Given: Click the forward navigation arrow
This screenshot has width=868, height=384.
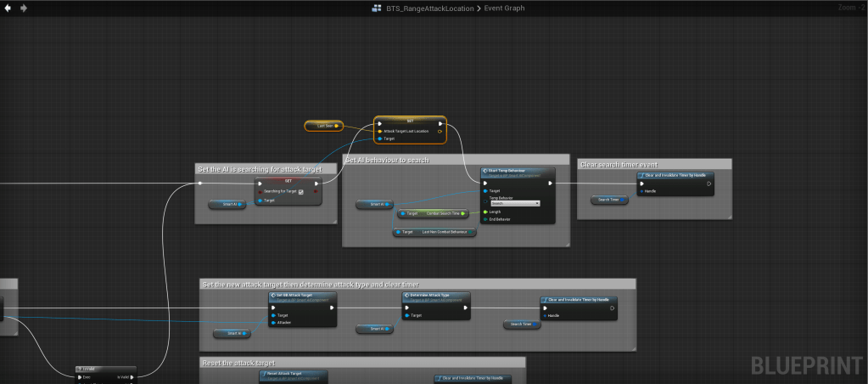Looking at the screenshot, I should (23, 8).
